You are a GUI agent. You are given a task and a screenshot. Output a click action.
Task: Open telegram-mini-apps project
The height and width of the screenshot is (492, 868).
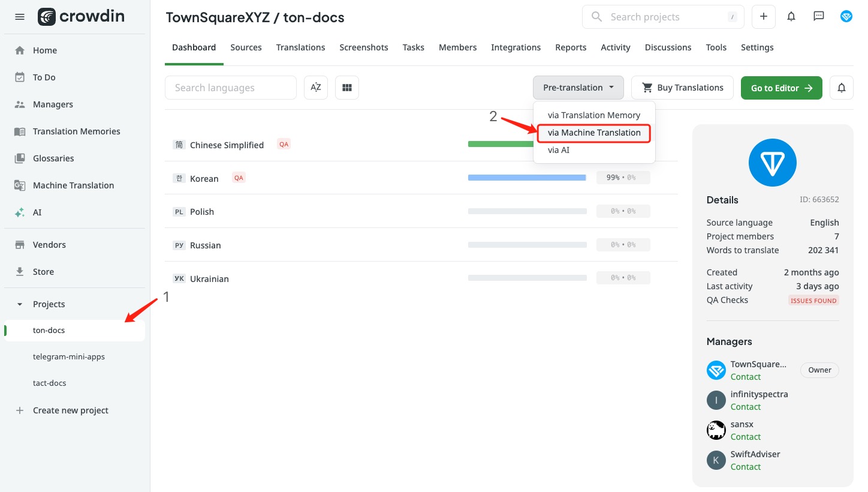point(69,356)
